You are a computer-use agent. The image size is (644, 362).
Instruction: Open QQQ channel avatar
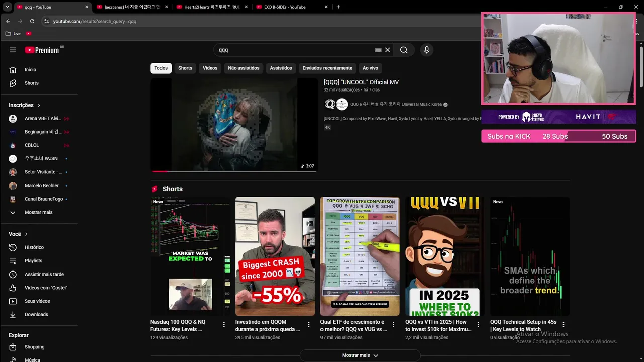(330, 104)
